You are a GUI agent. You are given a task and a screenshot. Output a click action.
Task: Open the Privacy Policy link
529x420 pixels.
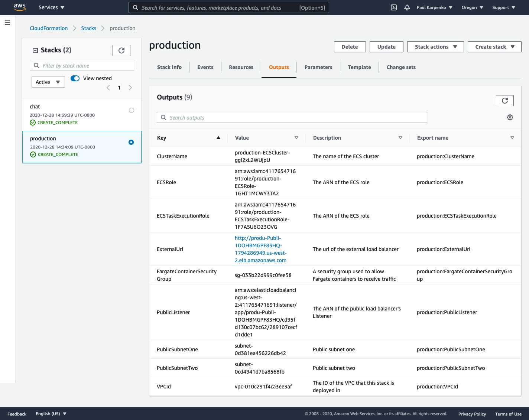(x=472, y=414)
